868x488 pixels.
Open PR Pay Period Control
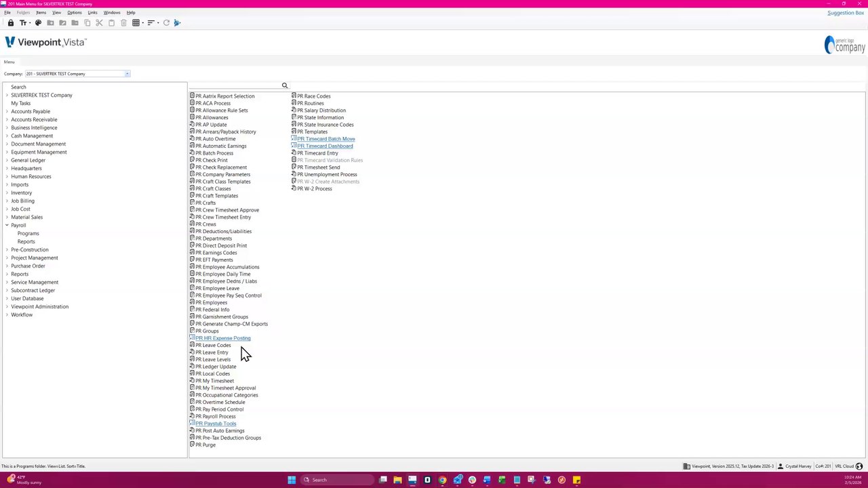220,409
